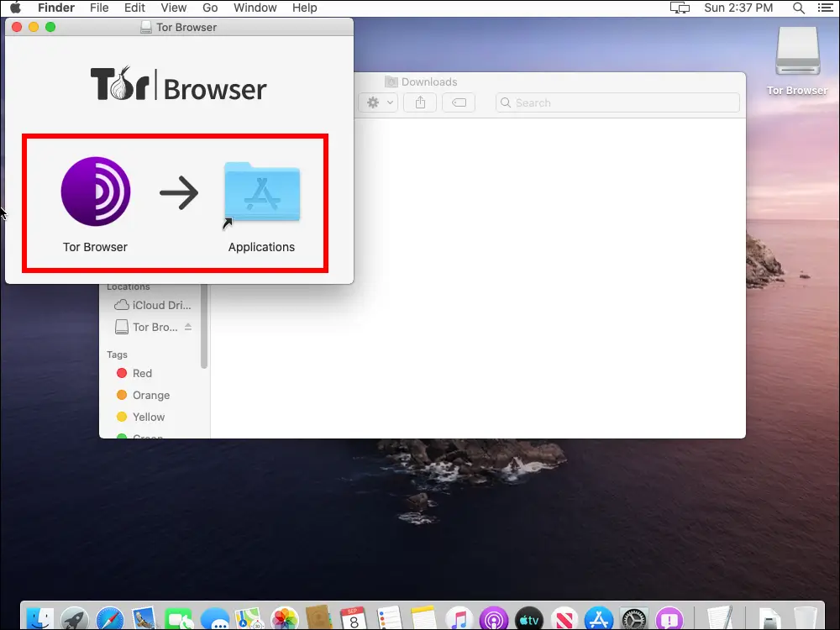Open Maps in the Dock
This screenshot has width=840, height=630.
249,620
